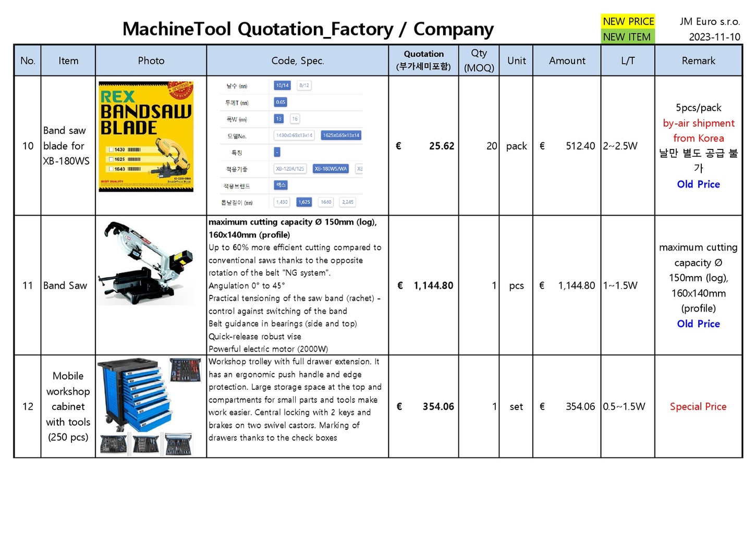
Task: Click the red Special Price remark
Action: point(698,406)
